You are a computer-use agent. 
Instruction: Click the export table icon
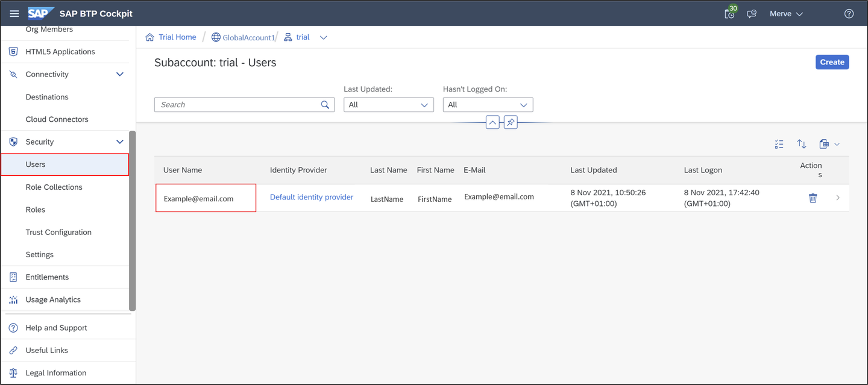click(x=824, y=144)
